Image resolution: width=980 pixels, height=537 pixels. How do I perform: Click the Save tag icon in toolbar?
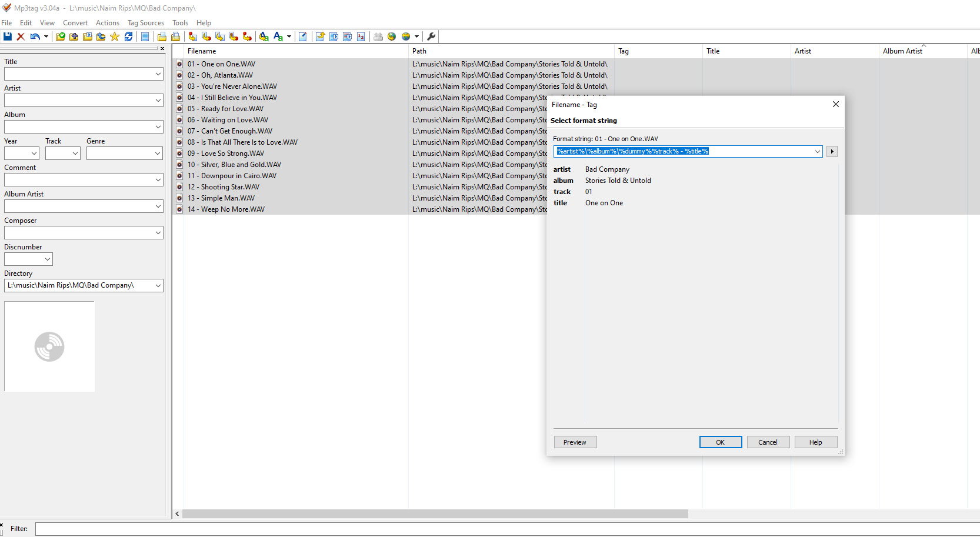click(x=8, y=36)
